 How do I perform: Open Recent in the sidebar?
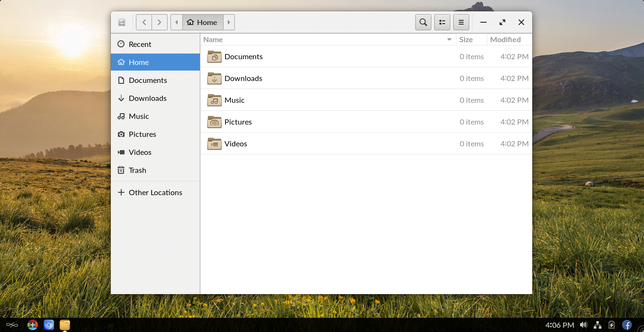click(155, 44)
